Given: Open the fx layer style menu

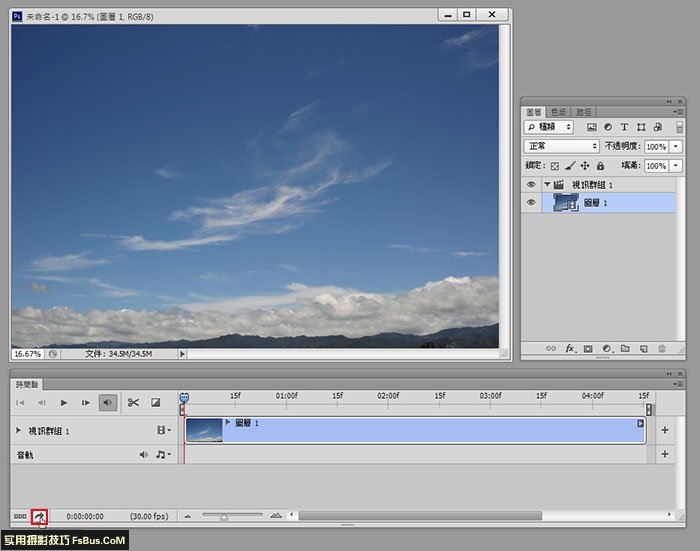Looking at the screenshot, I should (569, 348).
